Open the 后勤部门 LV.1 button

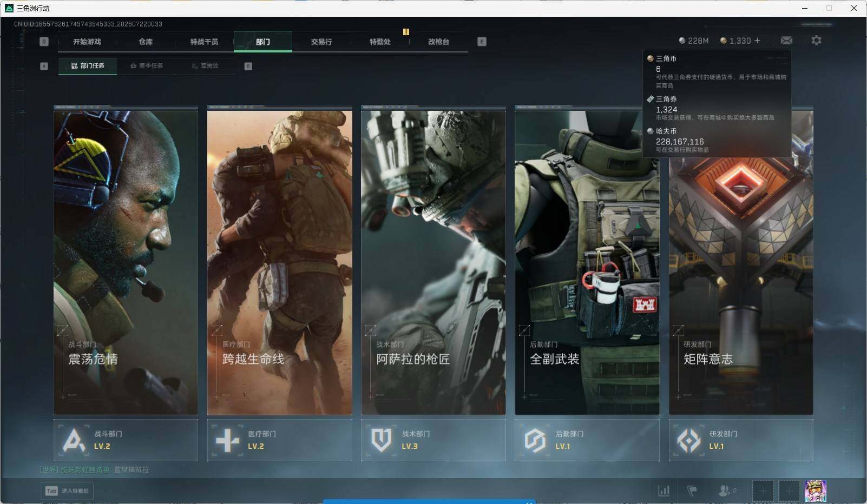pos(587,440)
